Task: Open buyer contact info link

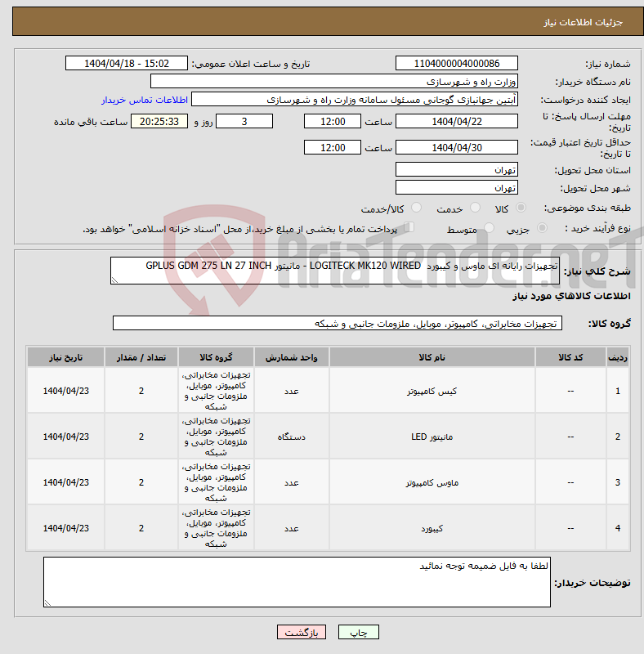Action: pyautogui.click(x=145, y=100)
